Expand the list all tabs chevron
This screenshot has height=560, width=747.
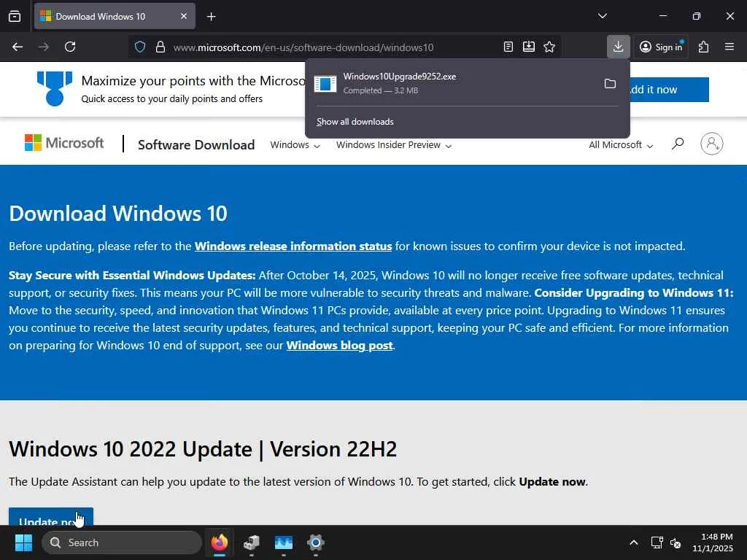(x=602, y=16)
